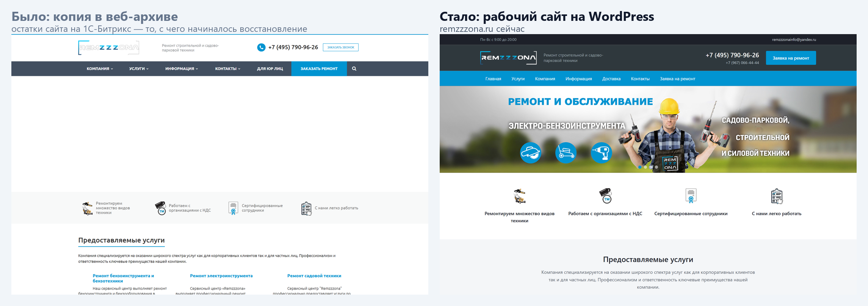The width and height of the screenshot is (868, 306).
Task: Select 'Доставка' in the WordPress site menu
Action: [x=611, y=79]
